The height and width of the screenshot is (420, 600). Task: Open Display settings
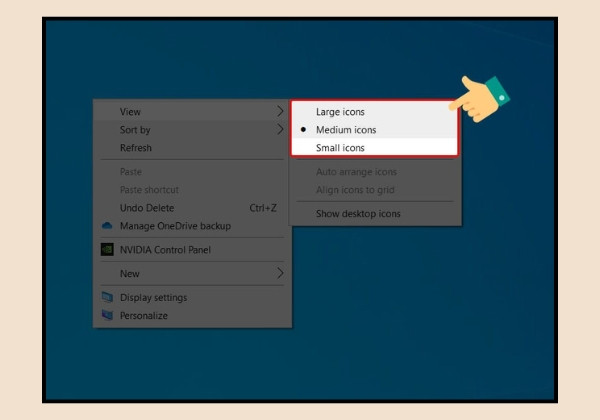click(x=192, y=297)
